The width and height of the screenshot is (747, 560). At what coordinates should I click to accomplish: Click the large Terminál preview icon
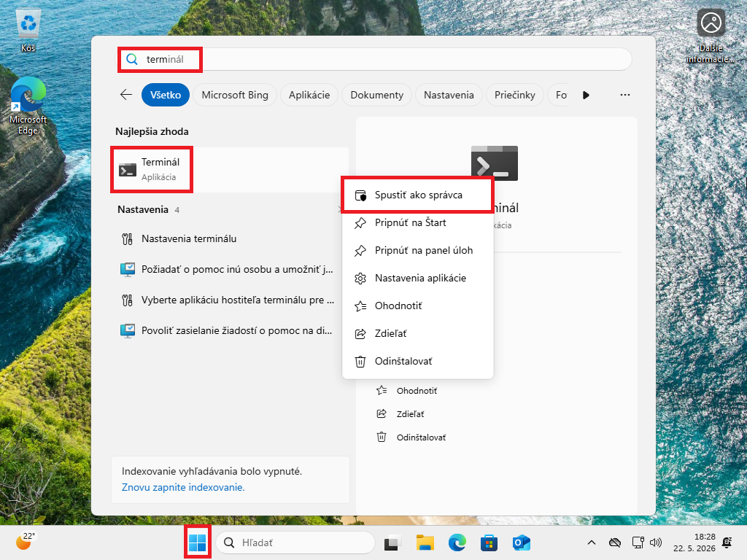tap(494, 163)
